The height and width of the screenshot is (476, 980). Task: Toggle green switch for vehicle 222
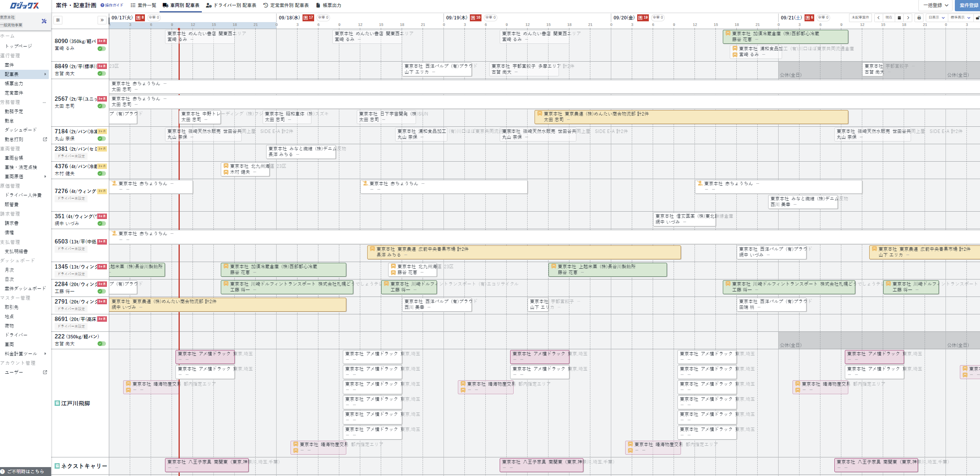(x=101, y=343)
